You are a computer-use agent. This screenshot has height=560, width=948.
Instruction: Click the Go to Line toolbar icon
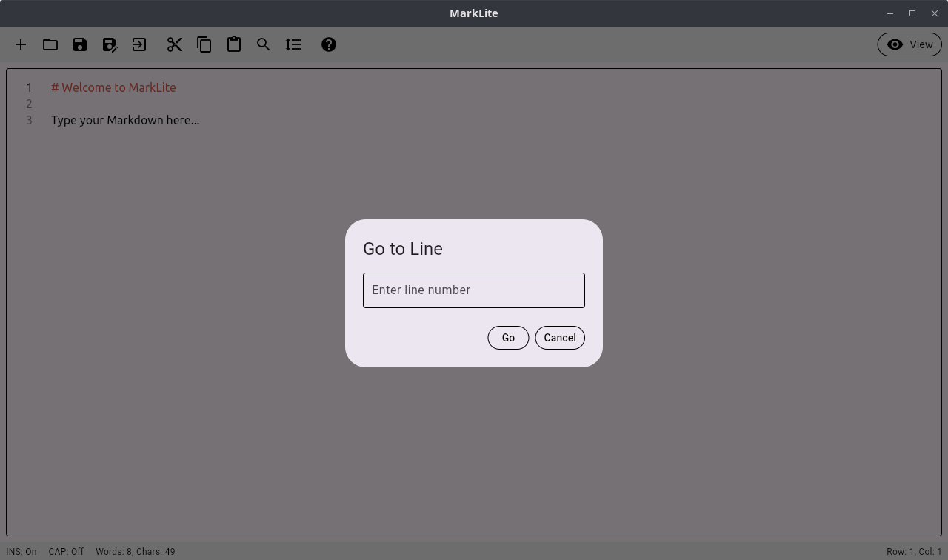(x=293, y=44)
